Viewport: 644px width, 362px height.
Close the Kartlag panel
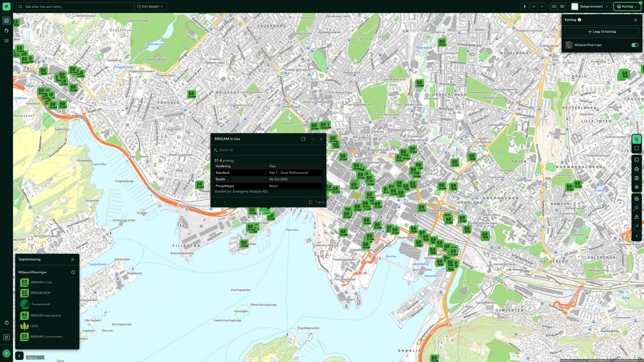point(636,20)
